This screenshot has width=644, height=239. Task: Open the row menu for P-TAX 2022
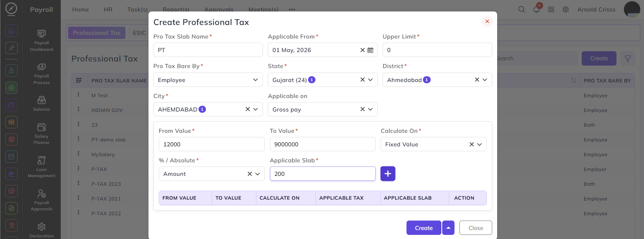coord(78,212)
